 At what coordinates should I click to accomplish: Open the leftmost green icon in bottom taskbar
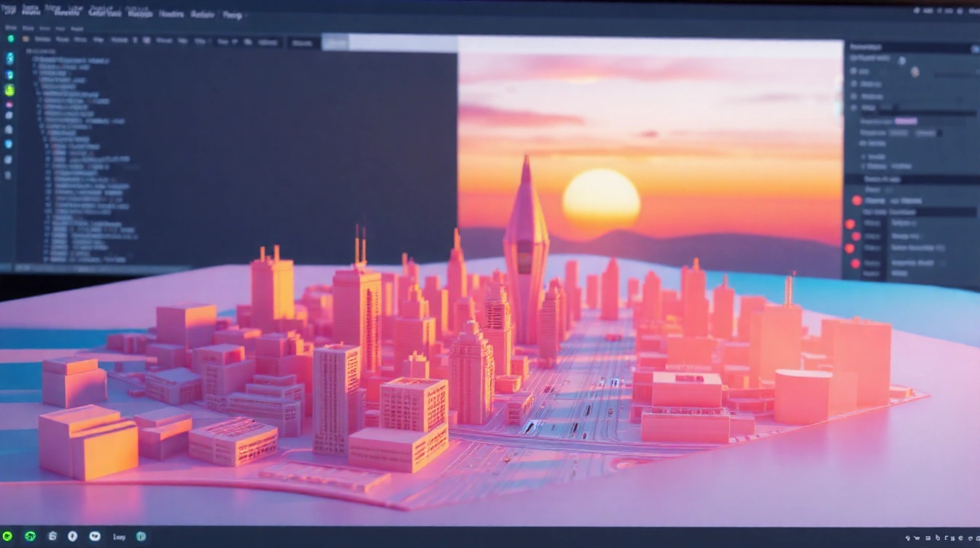(x=7, y=536)
